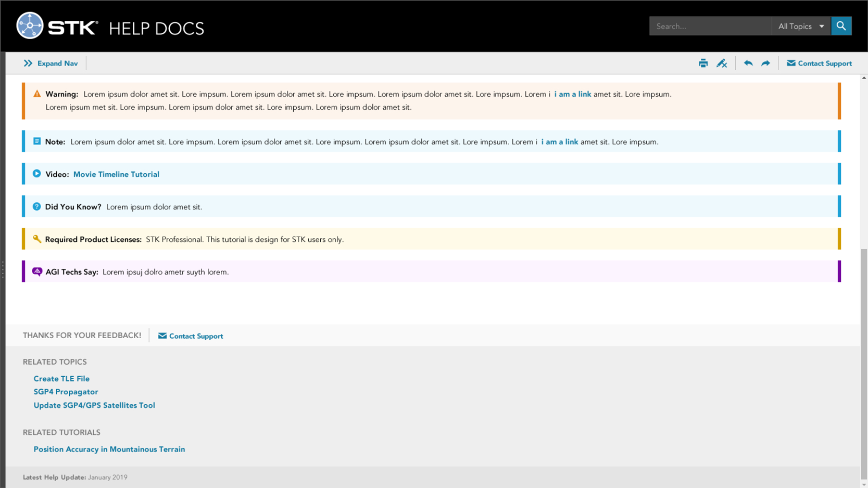The image size is (868, 488).
Task: Open the SGP4 Propagator topic
Action: click(66, 392)
